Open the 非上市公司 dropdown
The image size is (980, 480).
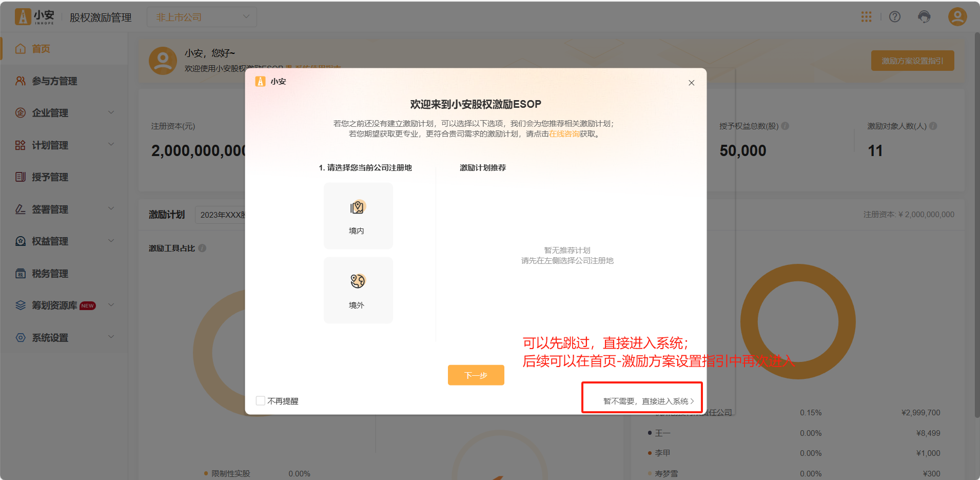click(x=202, y=17)
